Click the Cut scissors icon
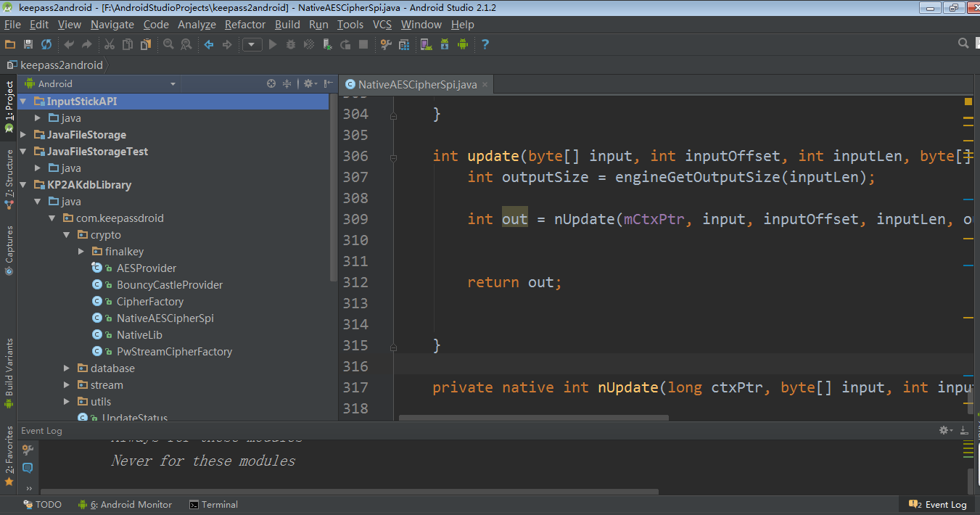The width and height of the screenshot is (980, 515). pos(109,44)
